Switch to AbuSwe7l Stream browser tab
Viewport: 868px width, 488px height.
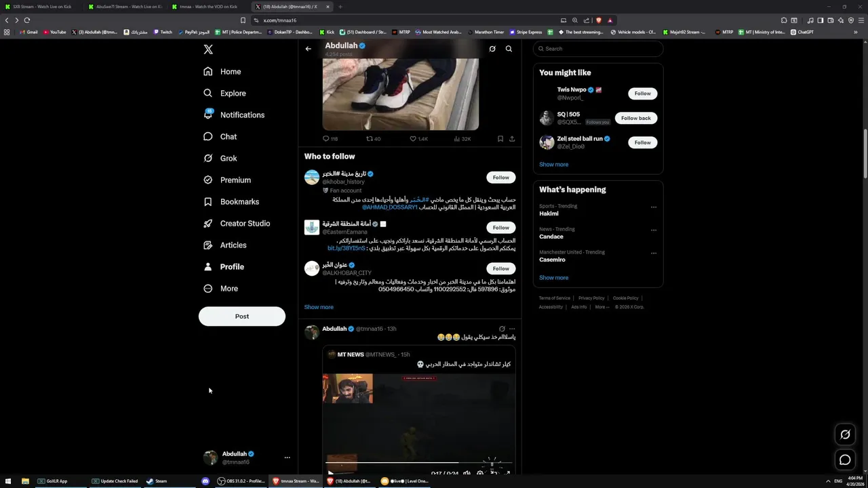tap(127, 7)
